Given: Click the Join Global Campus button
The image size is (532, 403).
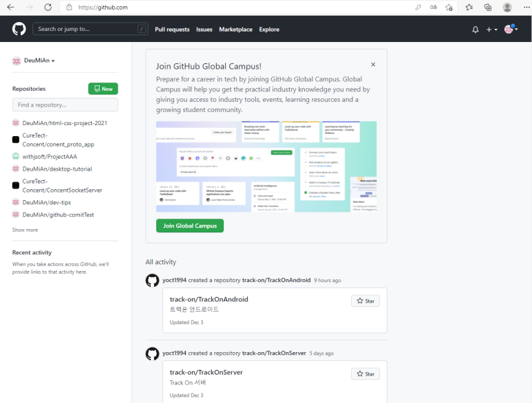Looking at the screenshot, I should 190,226.
